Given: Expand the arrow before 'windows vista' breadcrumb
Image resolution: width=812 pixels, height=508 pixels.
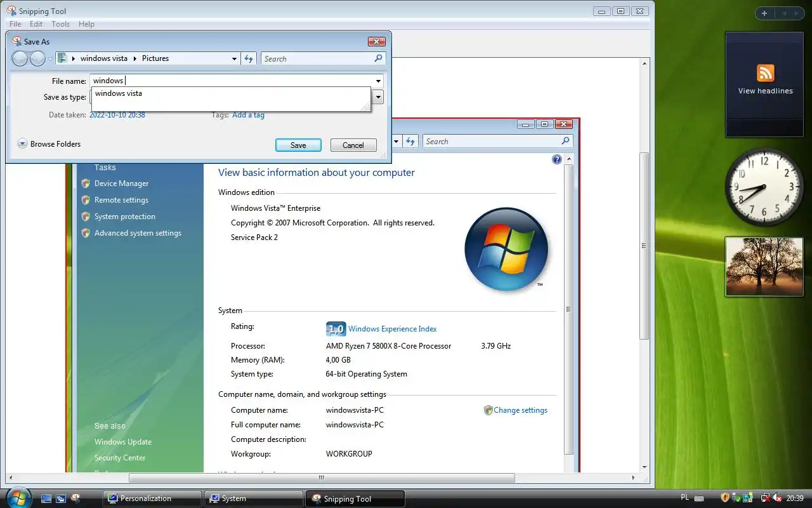Looking at the screenshot, I should 74,58.
